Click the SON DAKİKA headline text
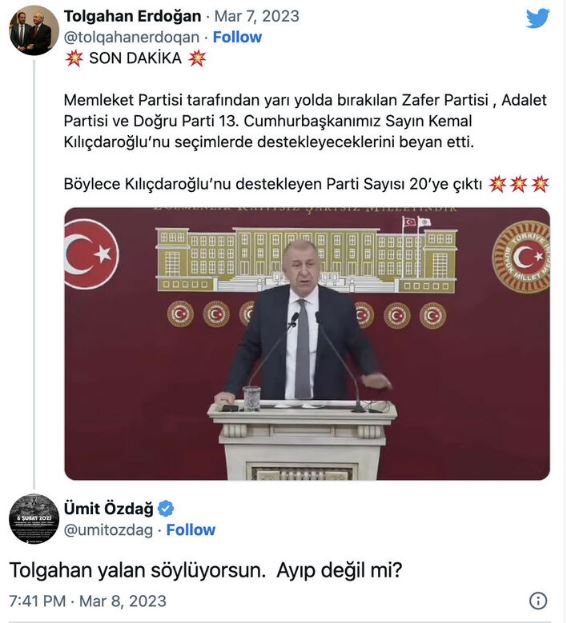Screen dimensions: 566x623 tap(135, 58)
